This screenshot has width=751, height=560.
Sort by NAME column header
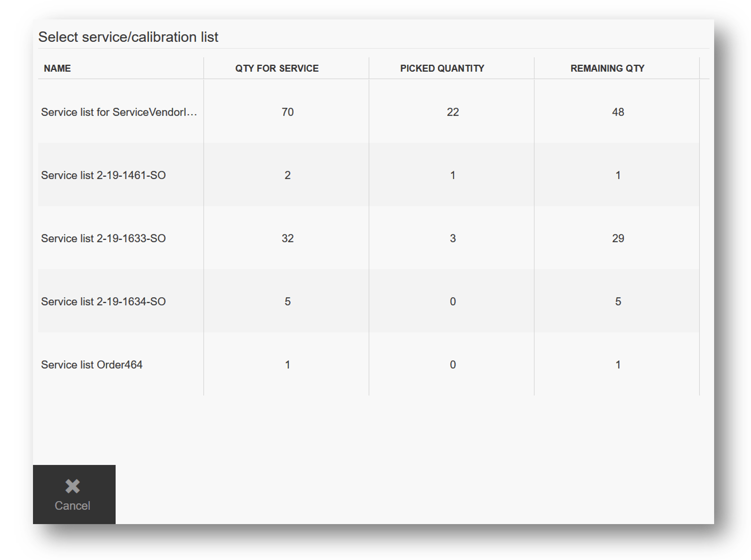57,68
